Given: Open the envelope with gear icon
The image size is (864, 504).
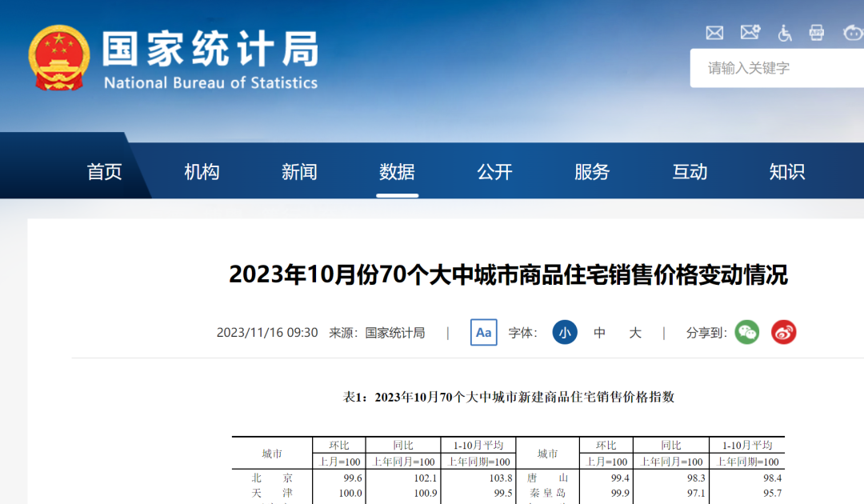Looking at the screenshot, I should point(750,33).
